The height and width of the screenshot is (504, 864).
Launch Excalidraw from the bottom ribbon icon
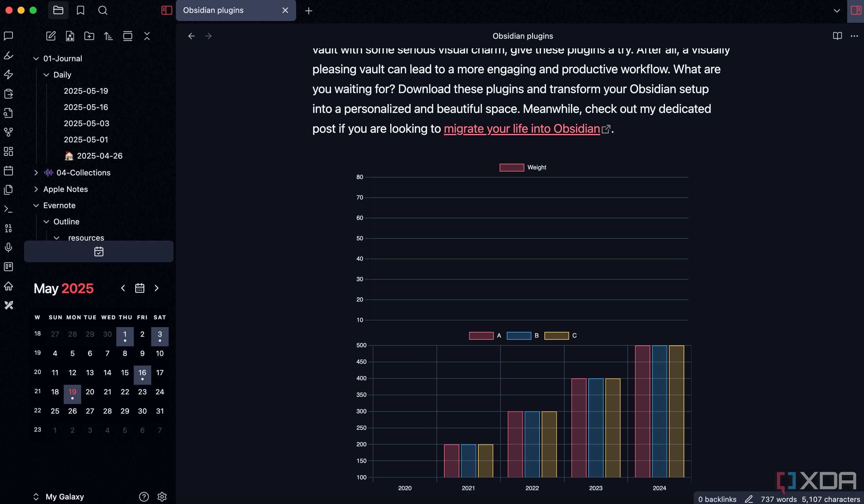tap(9, 305)
